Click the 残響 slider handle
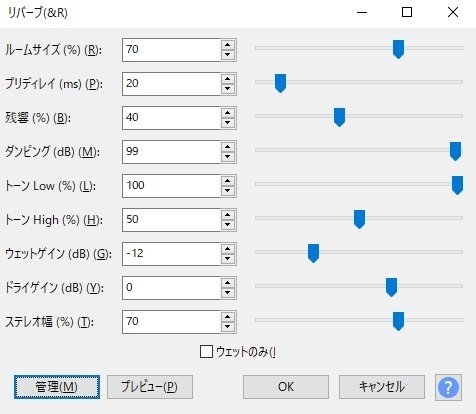 click(x=339, y=117)
